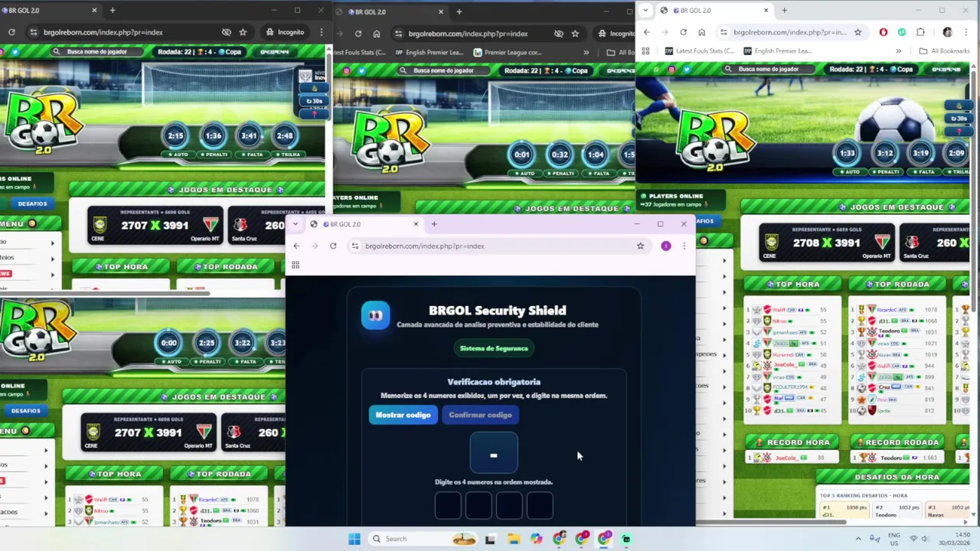Open tab search dropdown in front window
The image size is (980, 551).
[x=296, y=224]
